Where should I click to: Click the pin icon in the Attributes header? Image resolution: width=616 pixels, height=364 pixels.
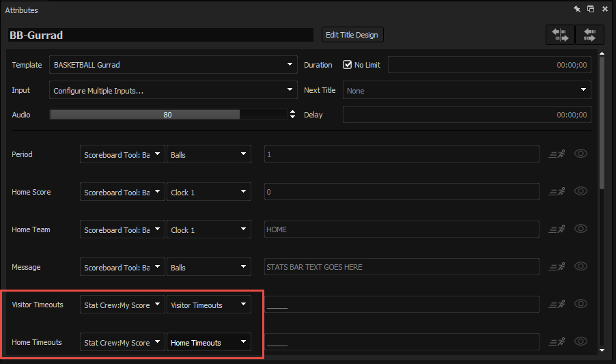pyautogui.click(x=577, y=10)
